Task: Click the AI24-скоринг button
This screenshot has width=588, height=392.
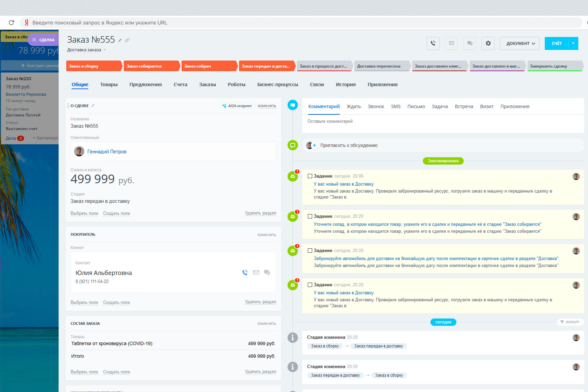Action: click(x=237, y=106)
